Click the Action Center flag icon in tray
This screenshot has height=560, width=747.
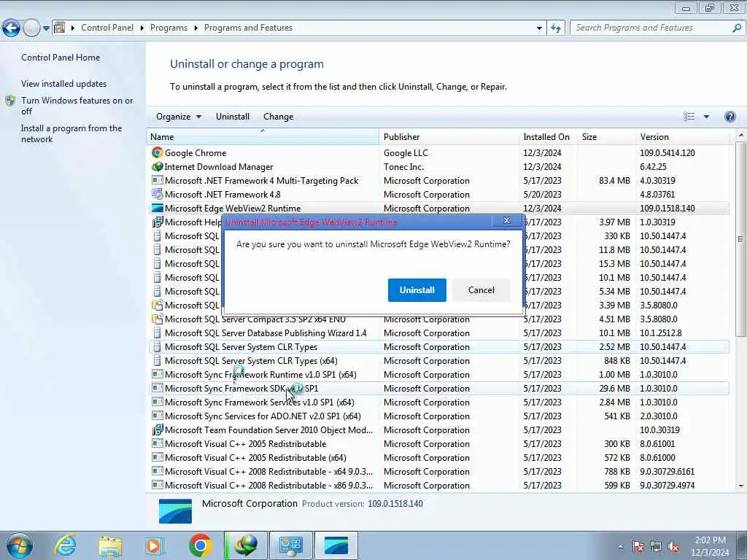[638, 547]
